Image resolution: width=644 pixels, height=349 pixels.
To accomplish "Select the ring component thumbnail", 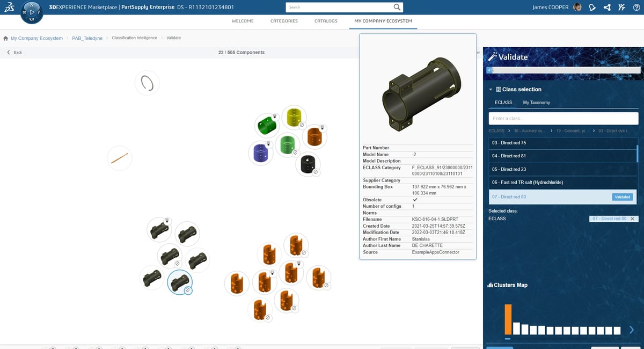I will point(147,83).
